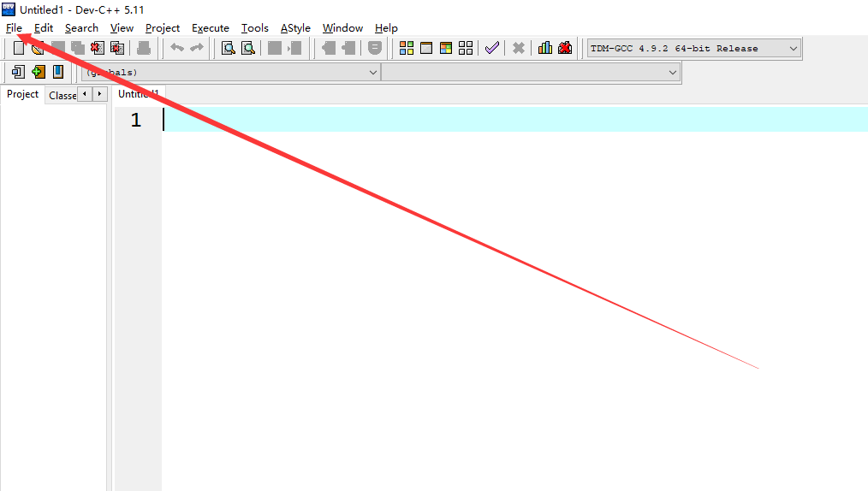868x491 pixels.
Task: Open the View menu
Action: pyautogui.click(x=122, y=28)
